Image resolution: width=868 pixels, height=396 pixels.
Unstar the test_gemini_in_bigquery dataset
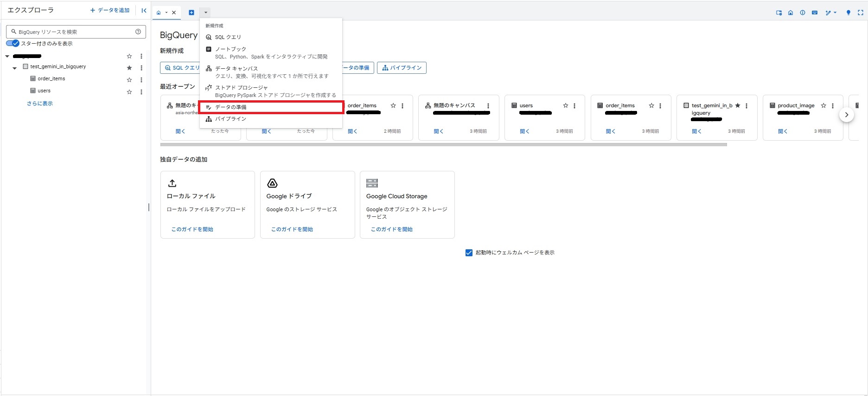click(129, 68)
